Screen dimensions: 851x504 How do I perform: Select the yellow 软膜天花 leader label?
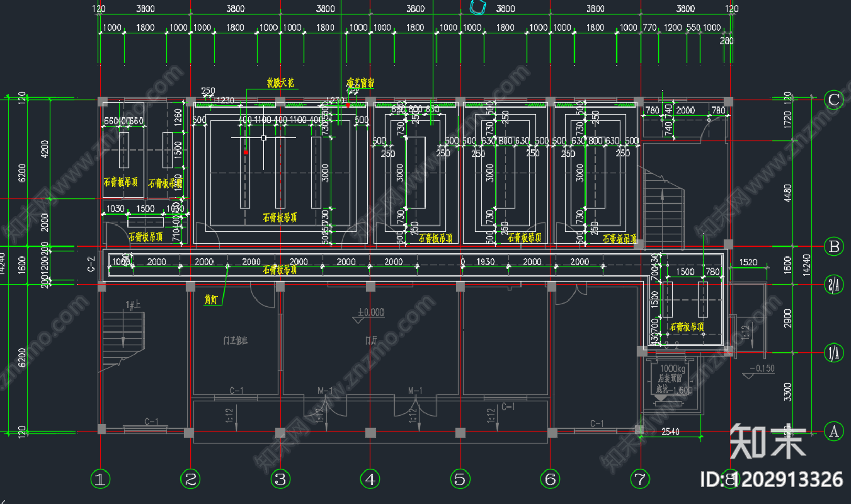(x=280, y=83)
